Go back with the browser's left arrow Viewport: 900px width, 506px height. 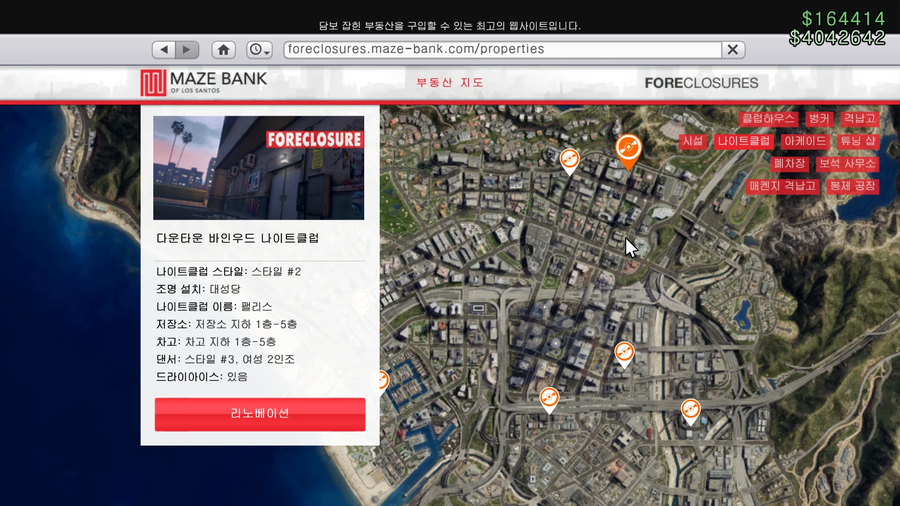(x=164, y=49)
